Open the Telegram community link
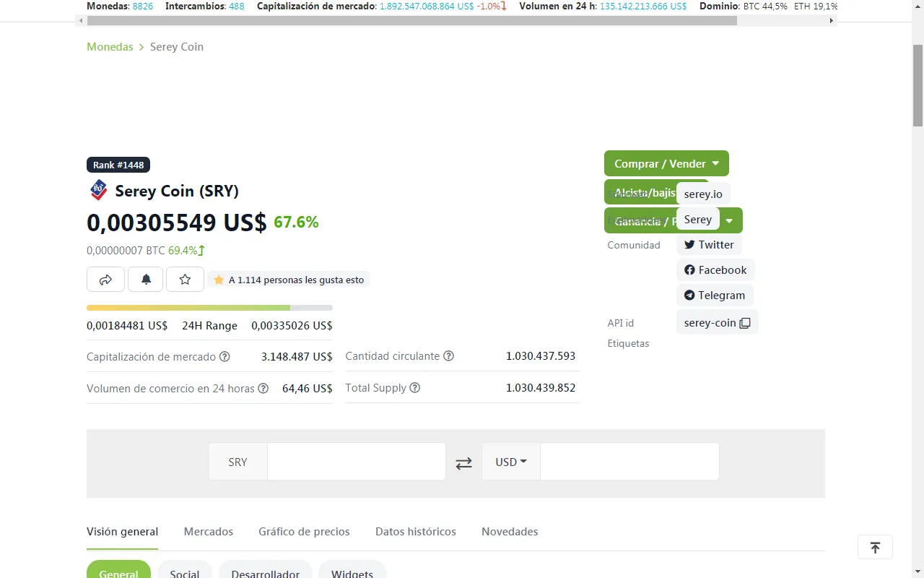924x578 pixels. click(715, 296)
